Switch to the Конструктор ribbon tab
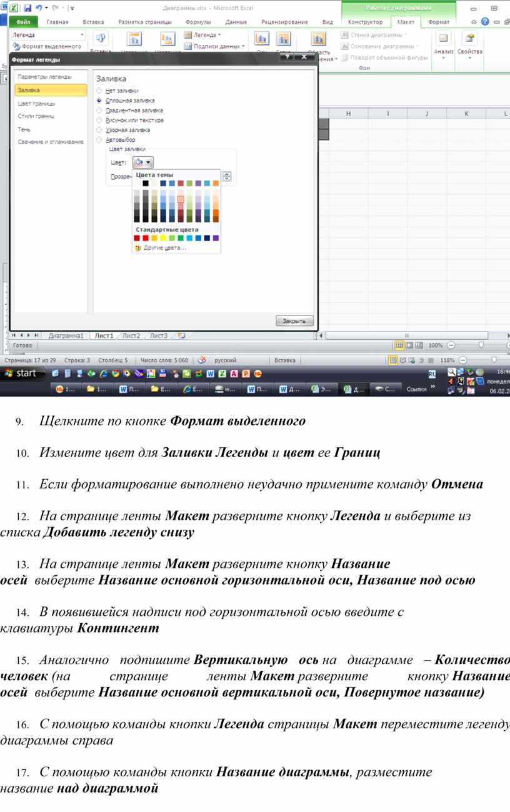The height and width of the screenshot is (812, 510). coord(365,22)
